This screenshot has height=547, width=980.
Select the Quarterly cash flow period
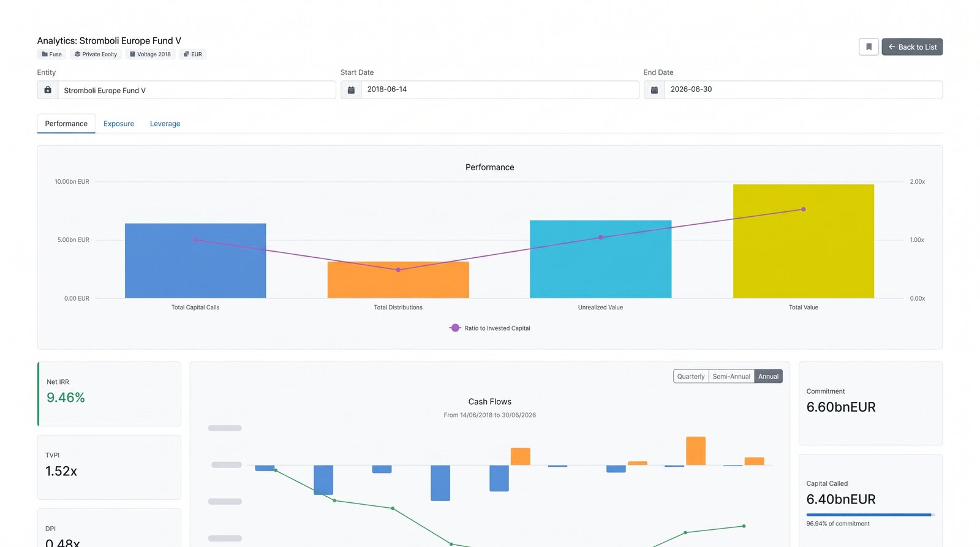(691, 377)
